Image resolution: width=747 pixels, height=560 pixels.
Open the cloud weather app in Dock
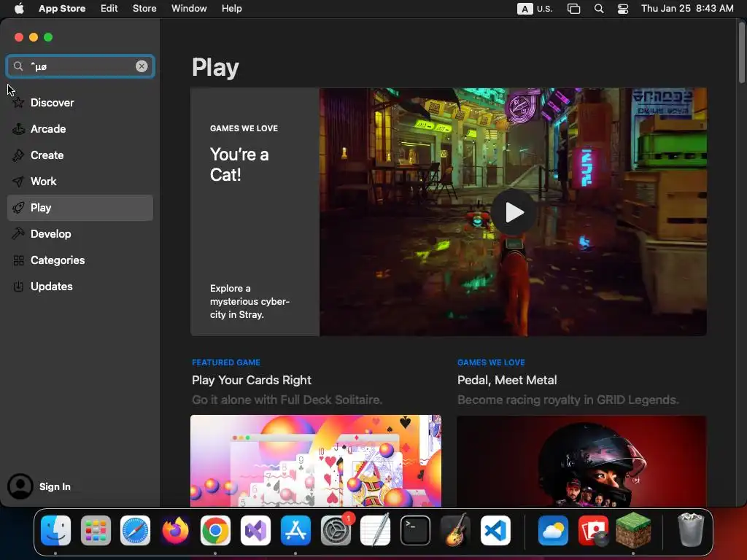point(553,531)
